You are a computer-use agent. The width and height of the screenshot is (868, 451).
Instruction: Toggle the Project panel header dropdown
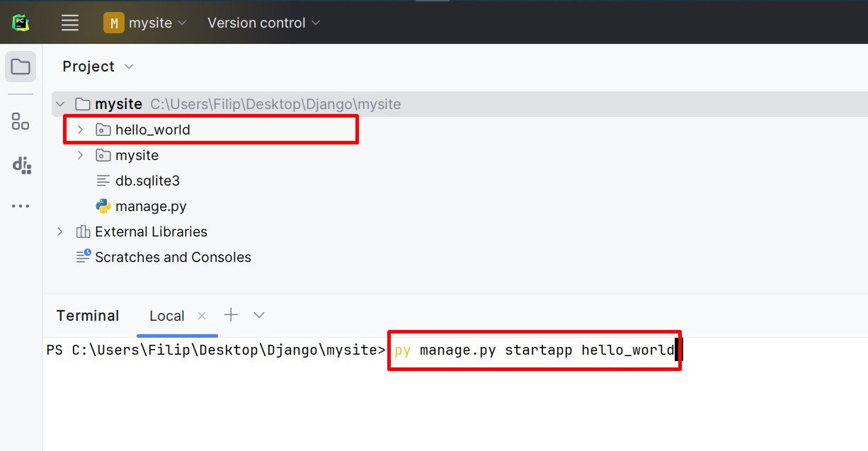tap(128, 66)
